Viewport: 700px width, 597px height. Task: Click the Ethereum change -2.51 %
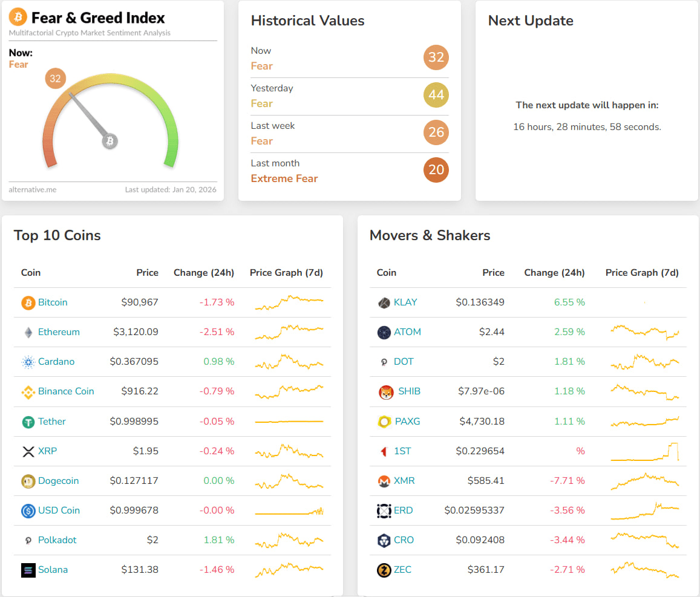tap(217, 332)
